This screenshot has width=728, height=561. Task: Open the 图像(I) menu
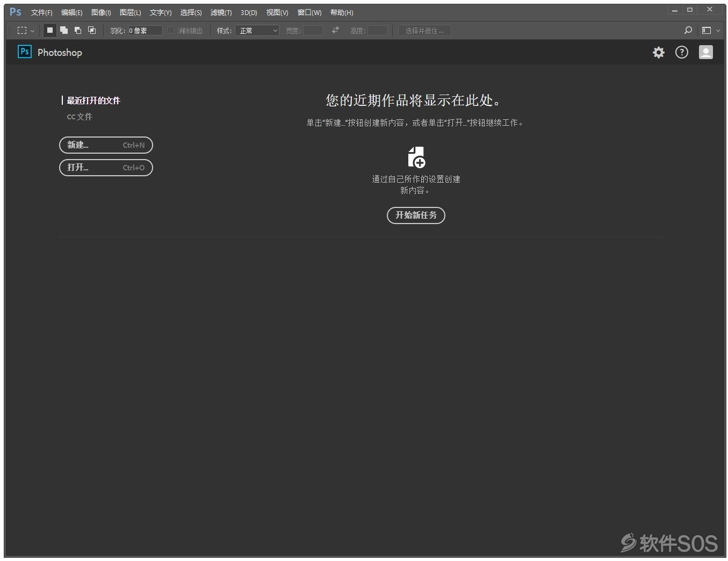101,12
